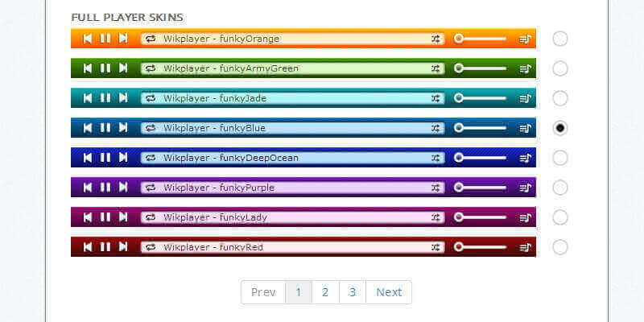Pick the funkyDeepOcean skin radio button
Viewport: 644px width, 322px height.
pos(560,158)
